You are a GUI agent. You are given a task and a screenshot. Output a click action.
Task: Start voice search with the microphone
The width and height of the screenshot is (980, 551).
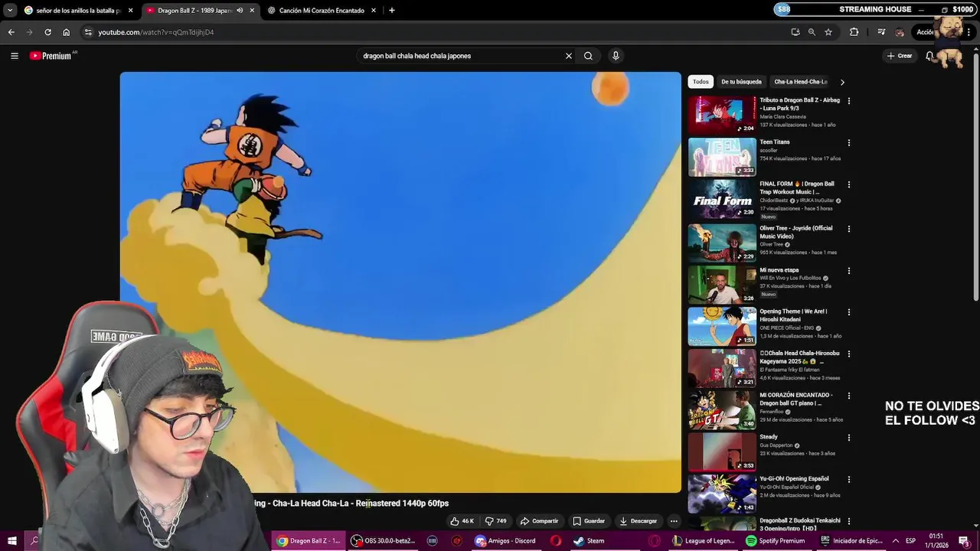tap(616, 56)
